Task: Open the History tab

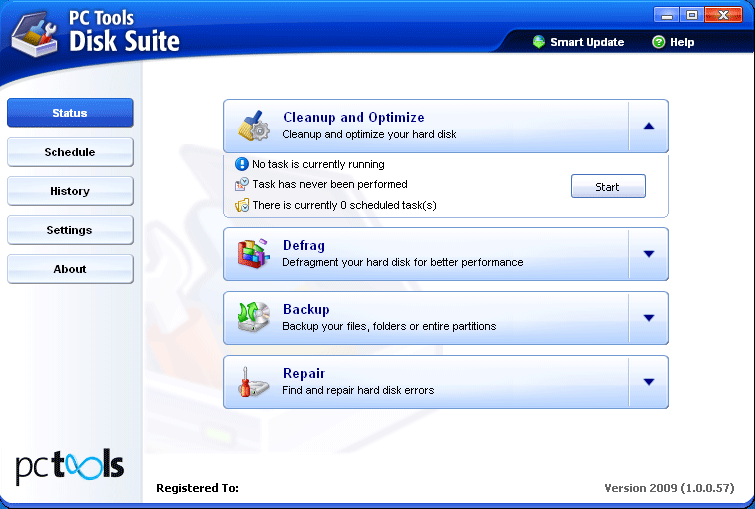Action: (70, 191)
